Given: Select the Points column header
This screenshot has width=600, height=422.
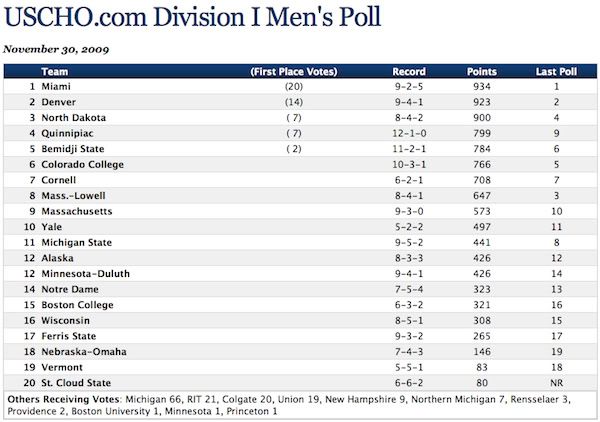Looking at the screenshot, I should click(x=482, y=72).
